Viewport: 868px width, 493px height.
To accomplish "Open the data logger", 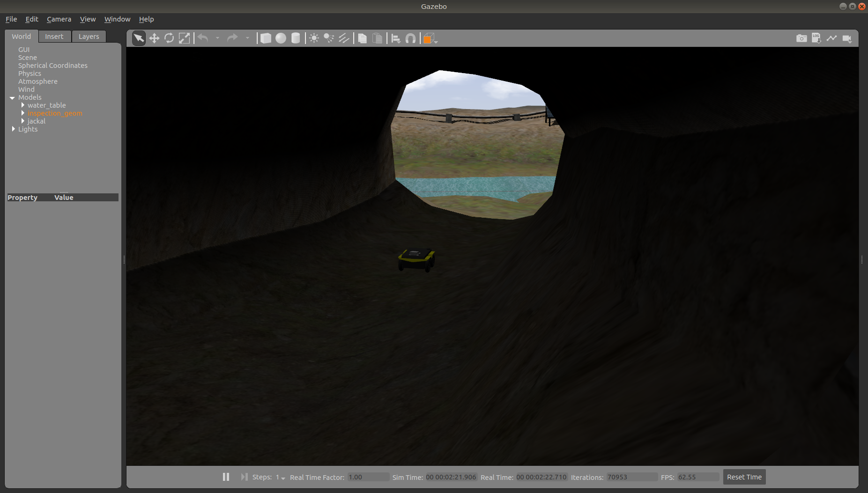I will (x=816, y=38).
